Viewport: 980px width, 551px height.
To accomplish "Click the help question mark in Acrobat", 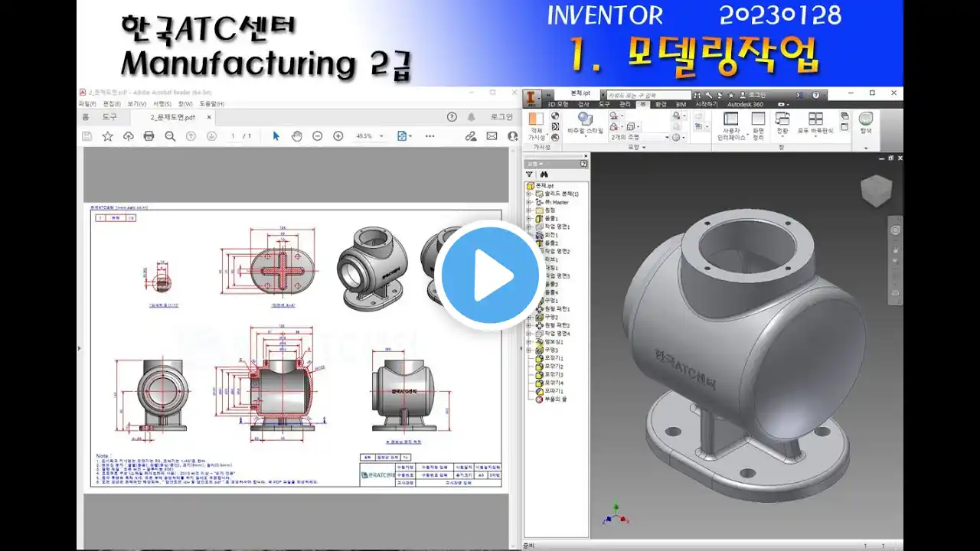I will point(452,117).
